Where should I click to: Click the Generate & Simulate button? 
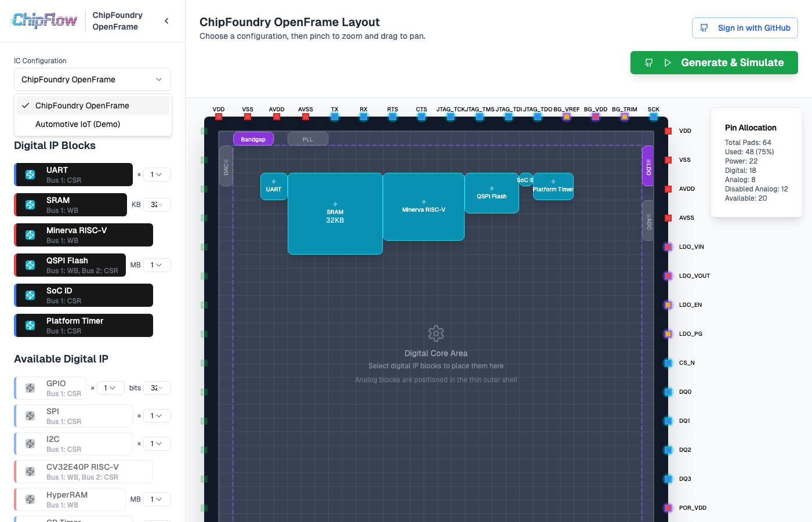tap(714, 63)
